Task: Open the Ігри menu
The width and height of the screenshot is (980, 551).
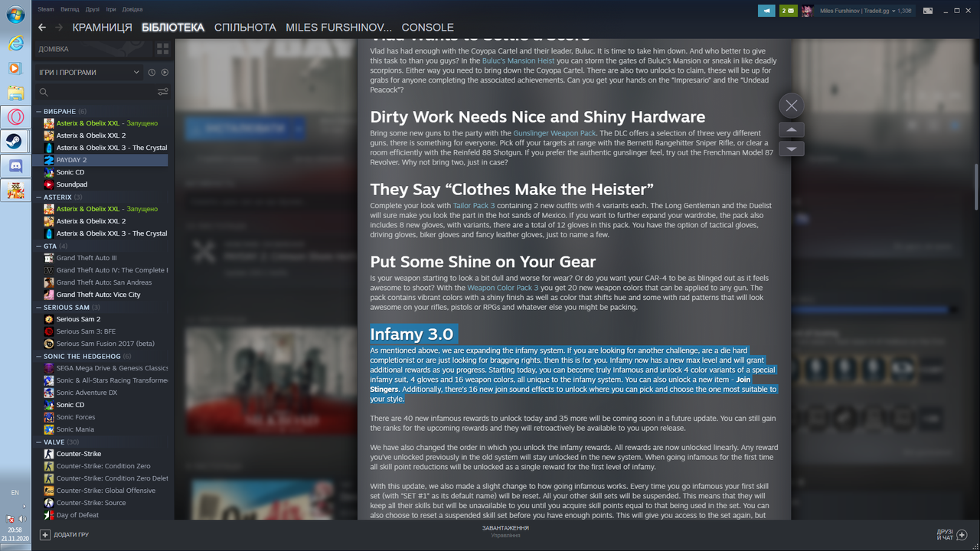Action: [x=112, y=9]
